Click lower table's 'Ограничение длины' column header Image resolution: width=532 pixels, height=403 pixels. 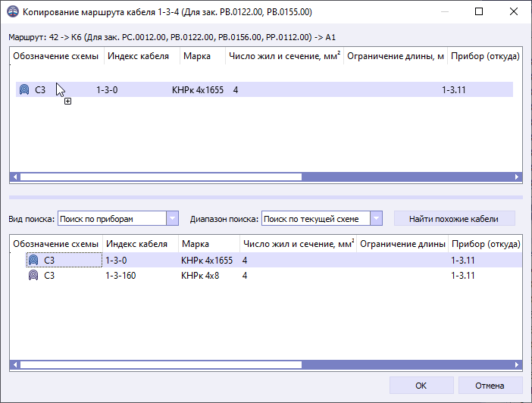point(402,244)
